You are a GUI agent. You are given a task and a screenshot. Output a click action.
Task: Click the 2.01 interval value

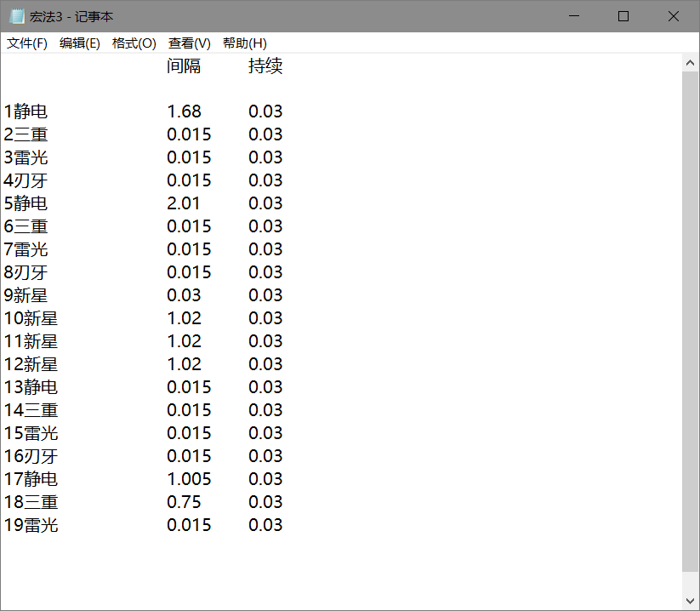[183, 203]
